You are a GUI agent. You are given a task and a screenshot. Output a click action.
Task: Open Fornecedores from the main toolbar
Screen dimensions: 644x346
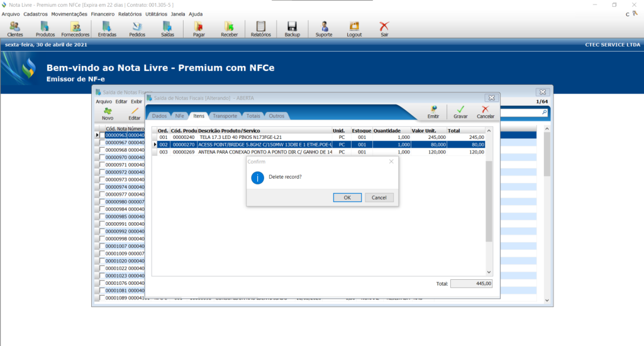[75, 29]
